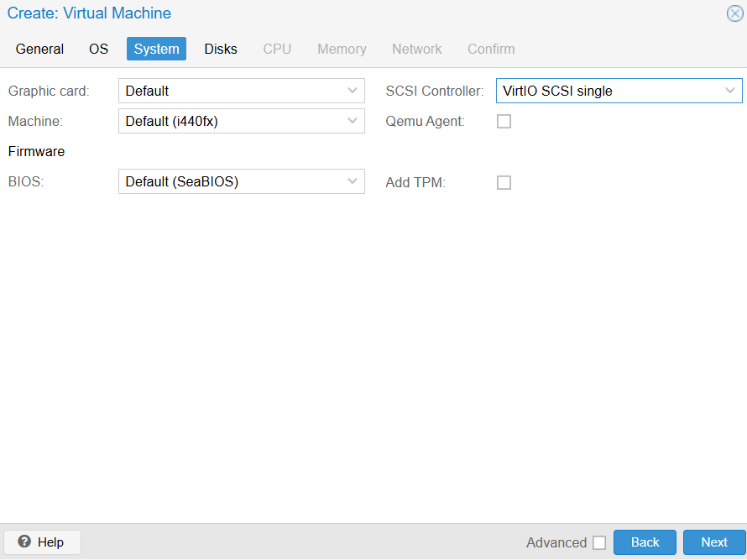
Task: Open the BIOS selection dropdown
Action: point(352,181)
